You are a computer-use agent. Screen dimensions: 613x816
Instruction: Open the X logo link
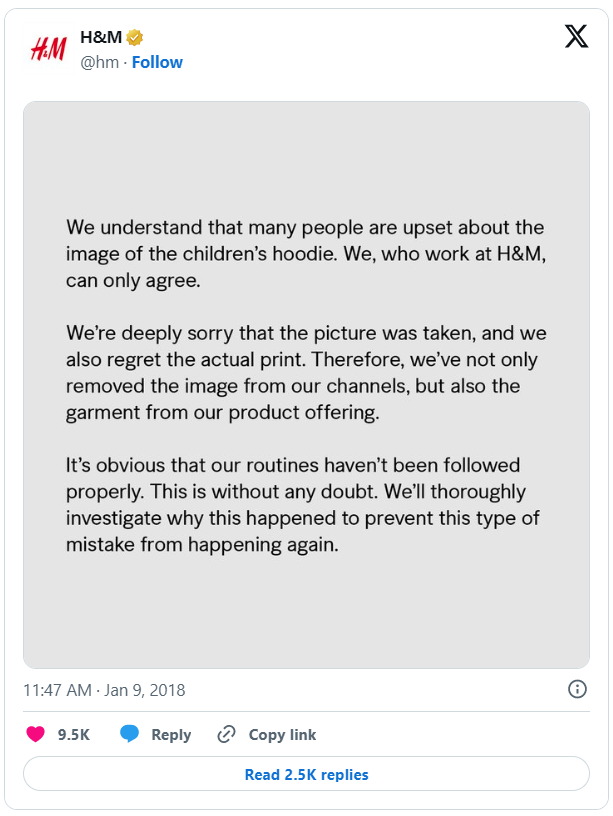(x=576, y=37)
